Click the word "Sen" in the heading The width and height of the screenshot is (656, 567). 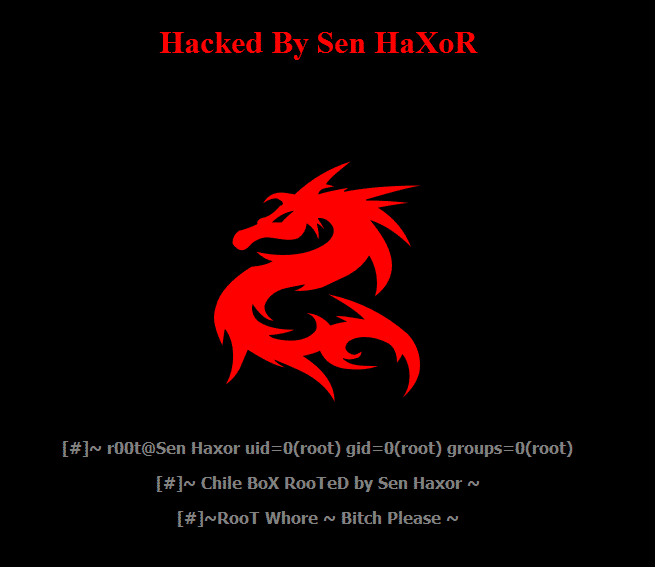coord(341,42)
